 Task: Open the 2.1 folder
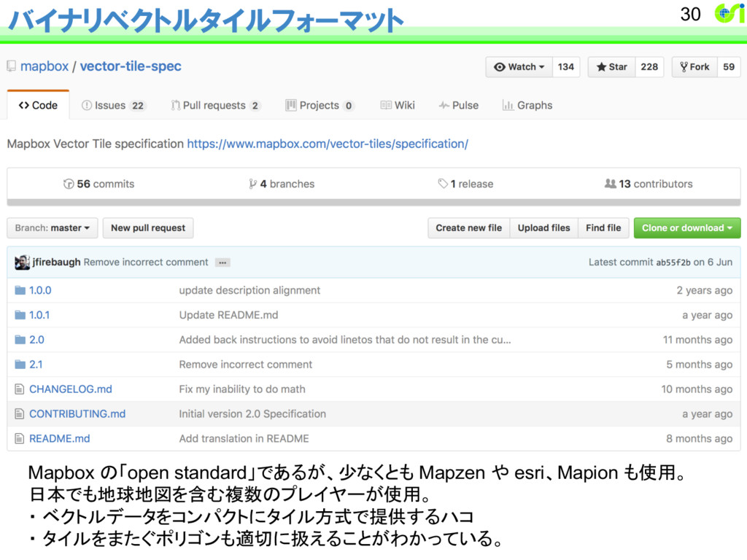[x=36, y=365]
